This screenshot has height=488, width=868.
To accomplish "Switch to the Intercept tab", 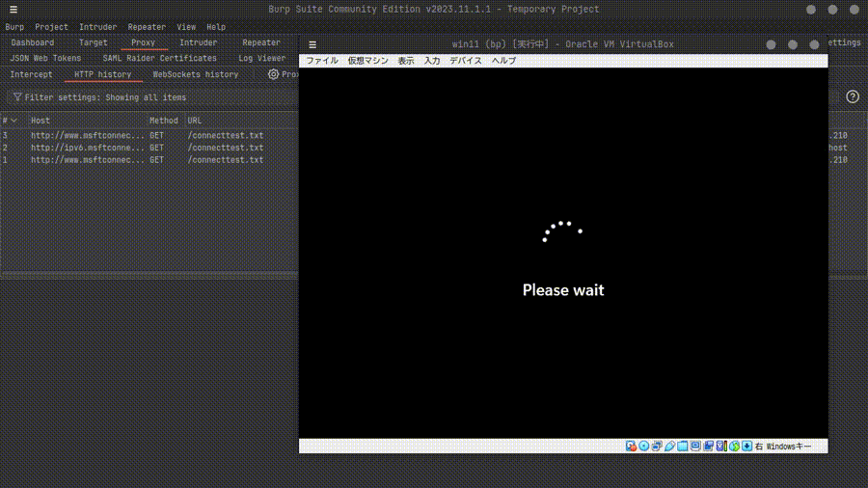I will tap(31, 74).
